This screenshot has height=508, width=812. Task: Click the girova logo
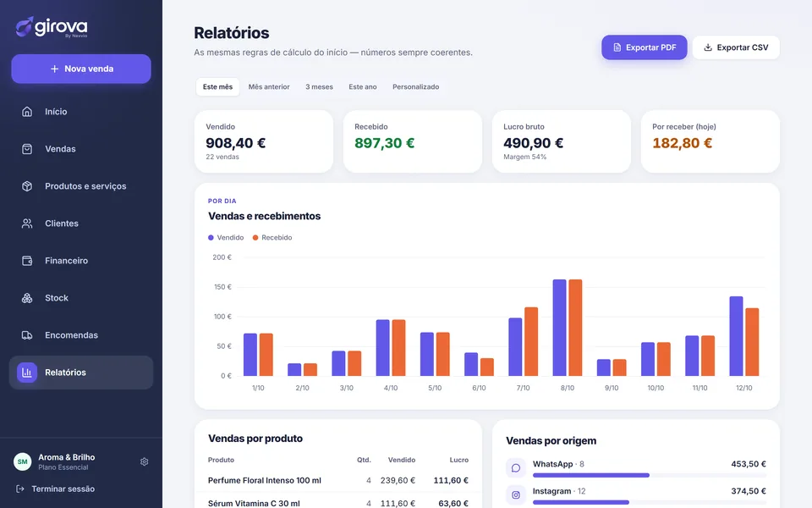[52, 27]
